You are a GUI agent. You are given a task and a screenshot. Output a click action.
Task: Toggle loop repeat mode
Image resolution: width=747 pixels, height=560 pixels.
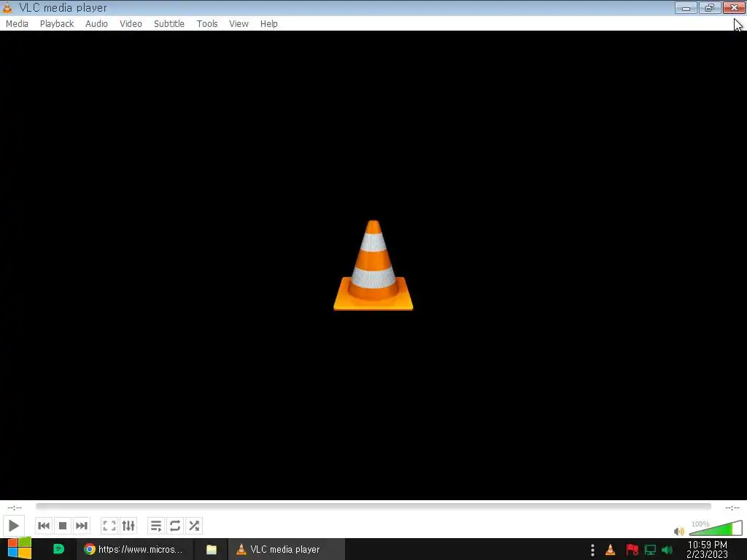tap(175, 526)
